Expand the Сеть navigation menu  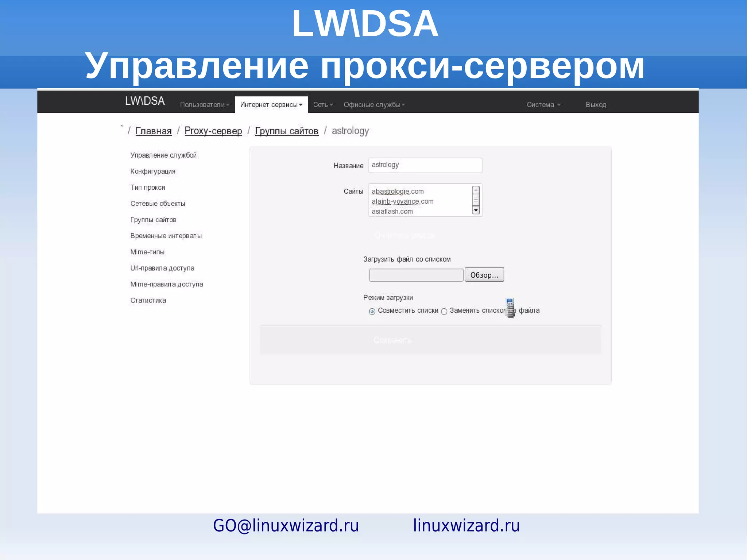[x=323, y=105]
